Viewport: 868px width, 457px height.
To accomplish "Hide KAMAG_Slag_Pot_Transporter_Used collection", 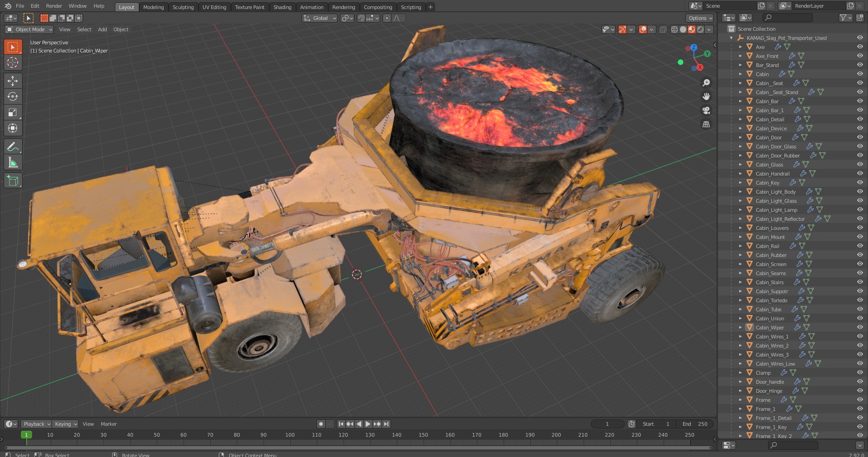I will click(x=860, y=38).
